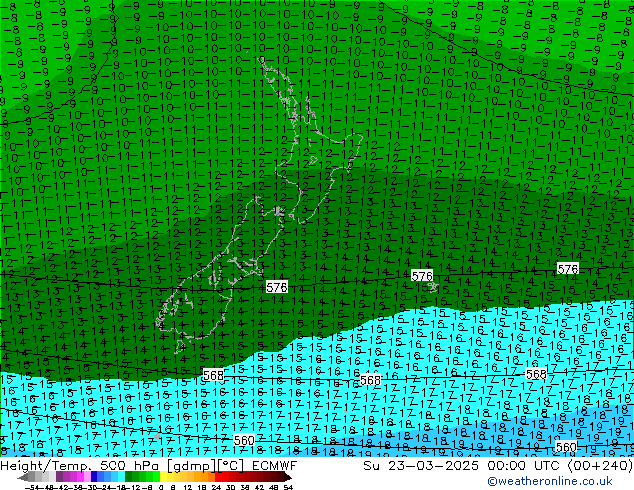634x490 pixels.
Task: Click the leftmost 576 contour label
Action: tap(277, 287)
